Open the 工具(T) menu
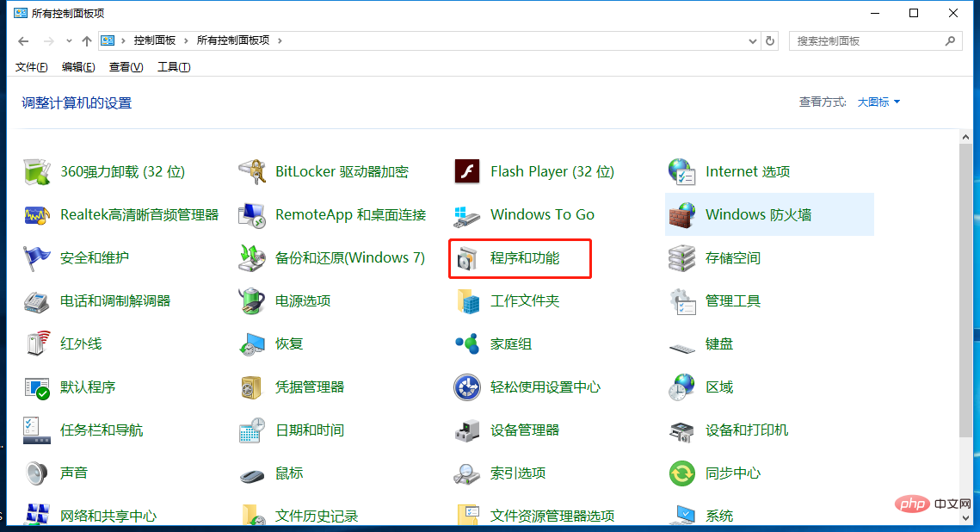This screenshot has height=532, width=980. click(x=174, y=66)
